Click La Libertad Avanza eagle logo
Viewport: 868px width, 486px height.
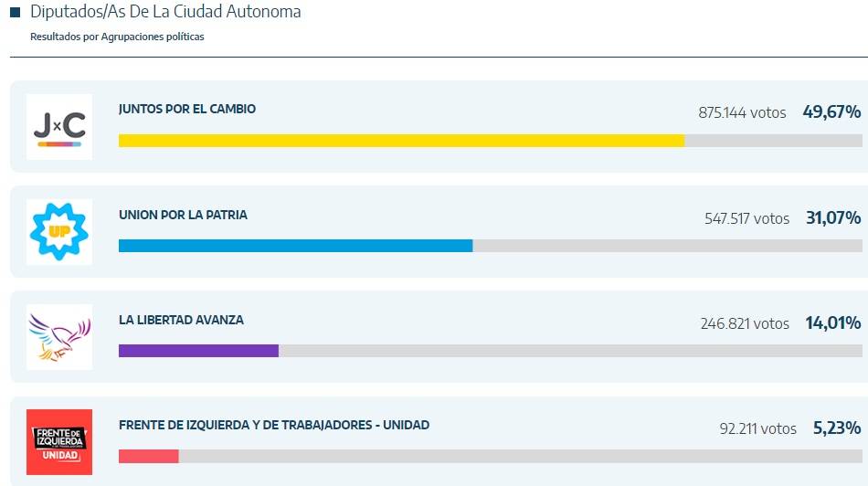[x=59, y=336]
